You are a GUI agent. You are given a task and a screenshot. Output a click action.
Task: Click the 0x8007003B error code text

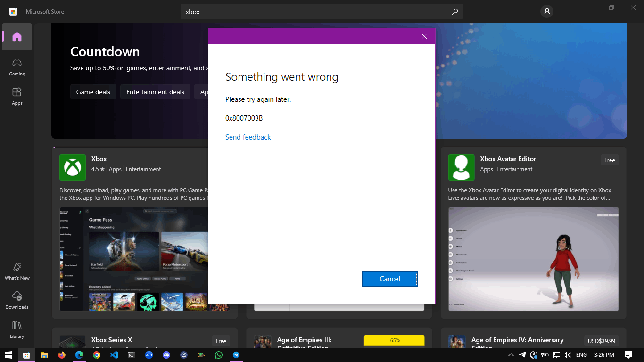244,118
